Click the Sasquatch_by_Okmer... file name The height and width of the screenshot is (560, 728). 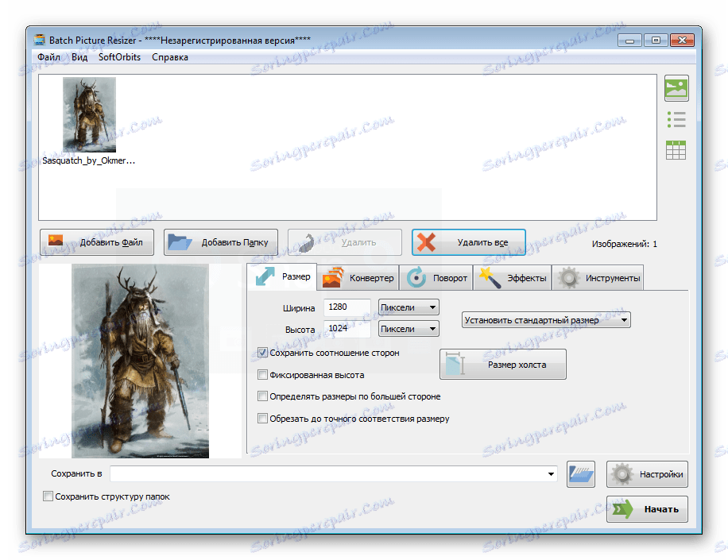(89, 160)
